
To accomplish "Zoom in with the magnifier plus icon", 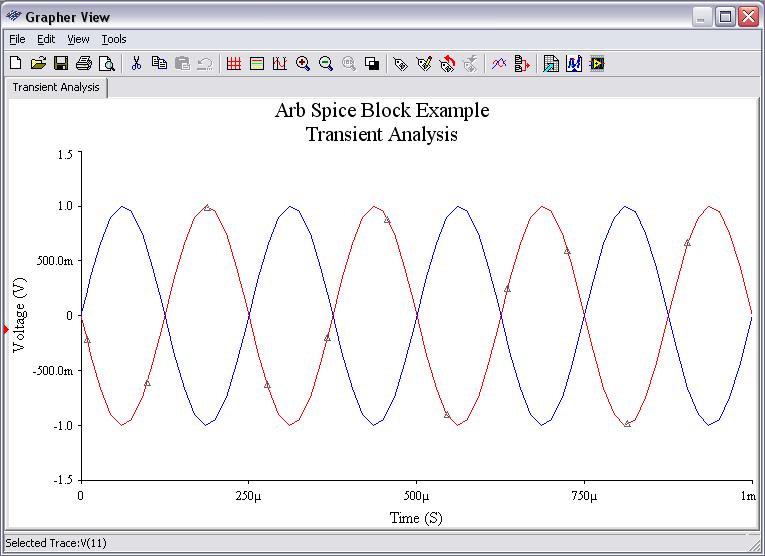I will (303, 64).
